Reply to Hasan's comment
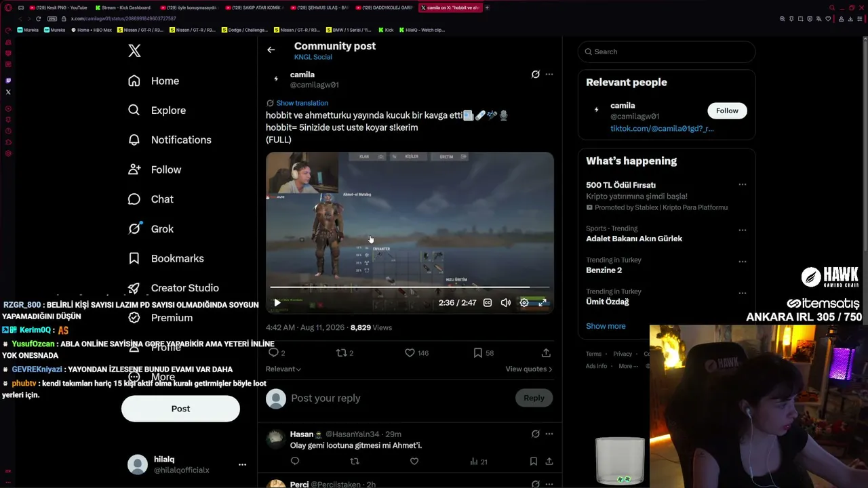Screen dimensions: 868x488 pyautogui.click(x=295, y=462)
